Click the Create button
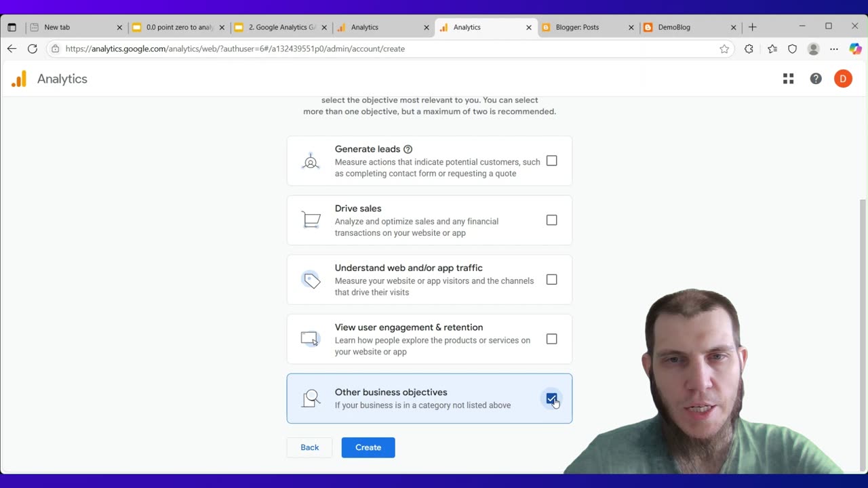Viewport: 868px width, 488px height. (x=368, y=447)
